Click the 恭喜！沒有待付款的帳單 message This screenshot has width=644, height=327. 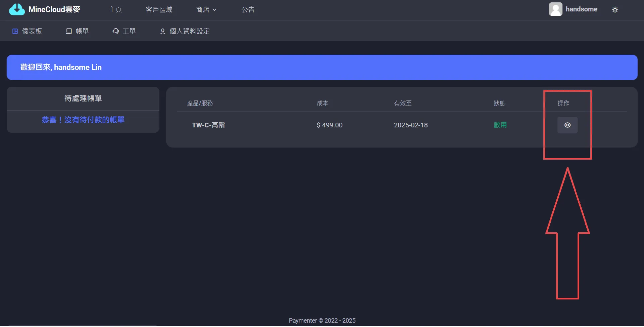(x=83, y=120)
